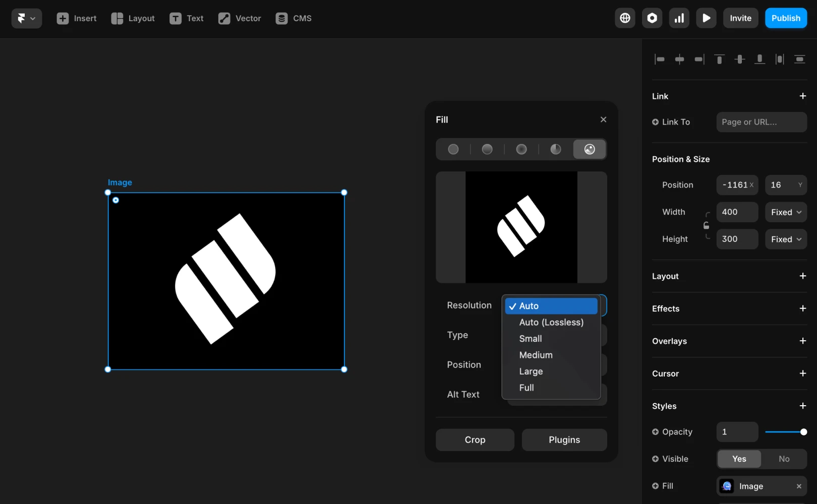Click the Opacity slider handle

click(803, 432)
